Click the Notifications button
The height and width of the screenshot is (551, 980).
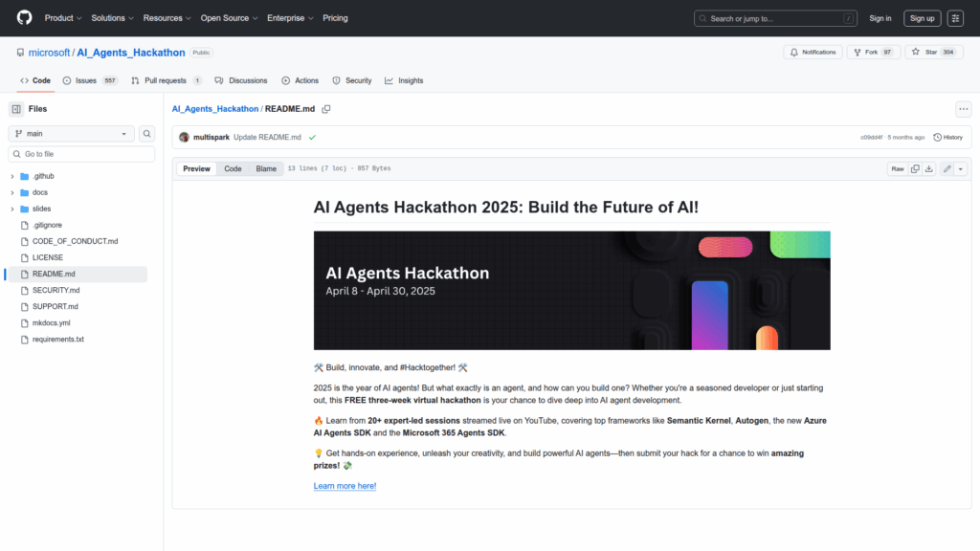[x=813, y=53]
